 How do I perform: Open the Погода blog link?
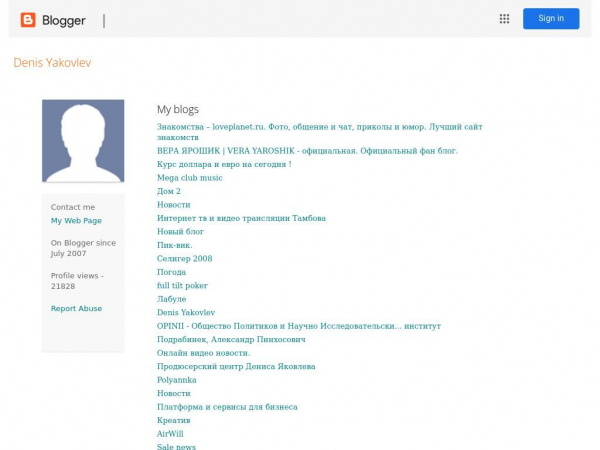[171, 272]
